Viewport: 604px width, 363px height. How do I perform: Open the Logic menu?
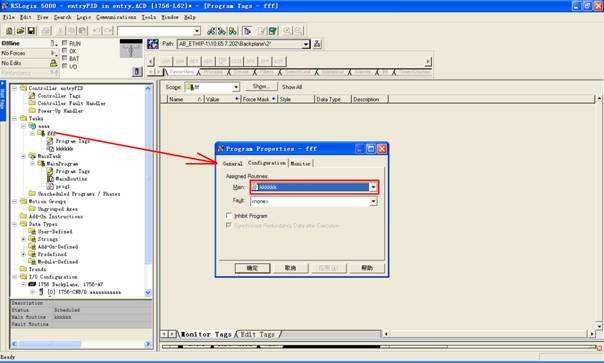[x=84, y=17]
